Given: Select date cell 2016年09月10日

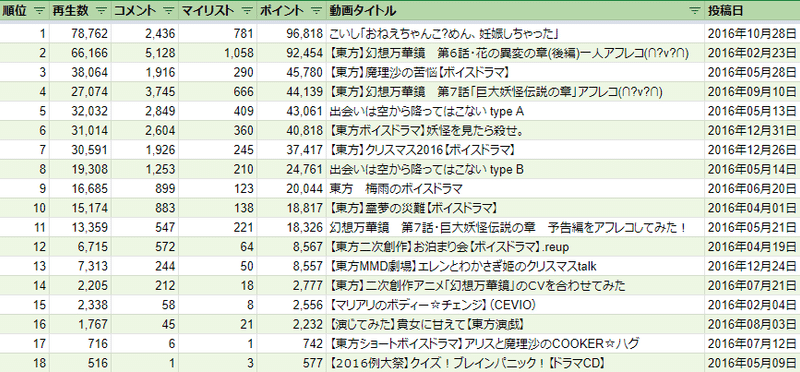Looking at the screenshot, I should point(752,92).
